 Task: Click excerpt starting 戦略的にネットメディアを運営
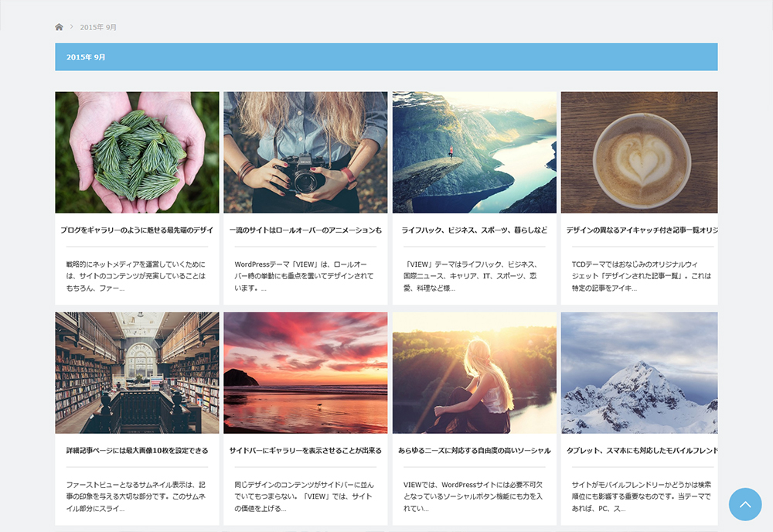click(136, 276)
